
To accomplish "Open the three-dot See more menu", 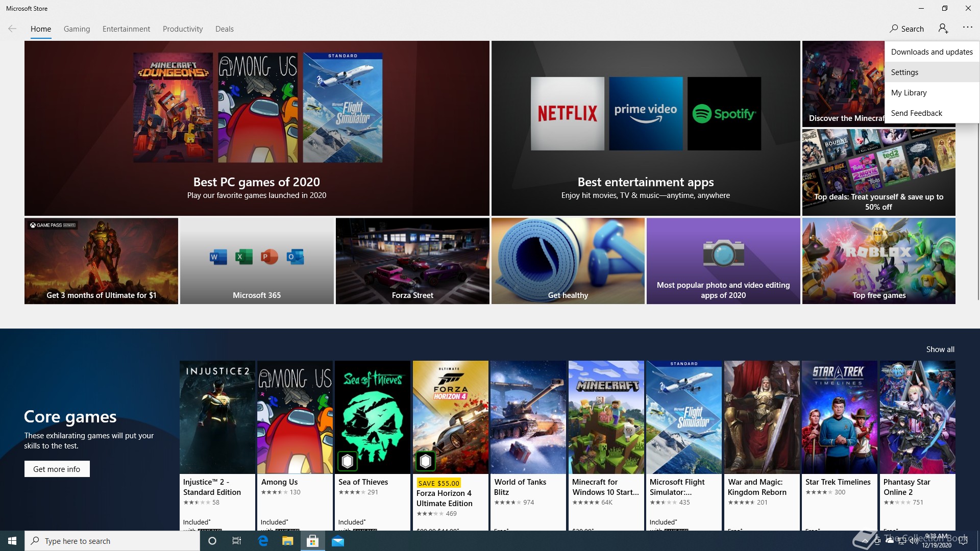I will tap(967, 28).
